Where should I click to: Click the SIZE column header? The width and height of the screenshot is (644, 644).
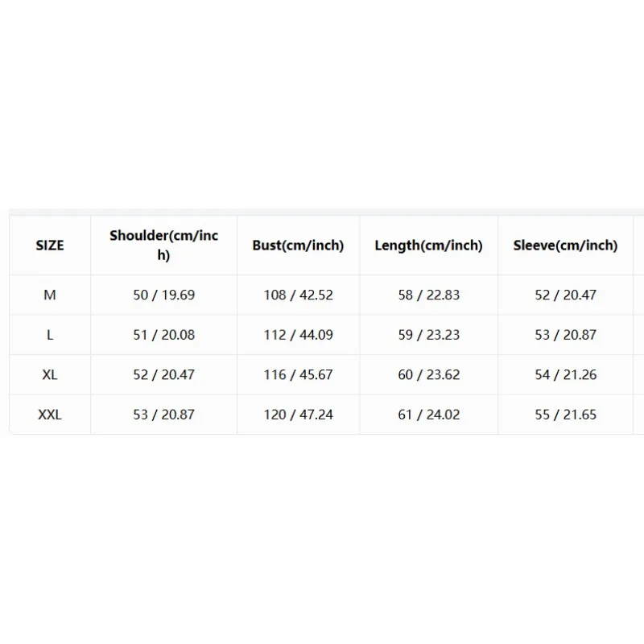(50, 246)
